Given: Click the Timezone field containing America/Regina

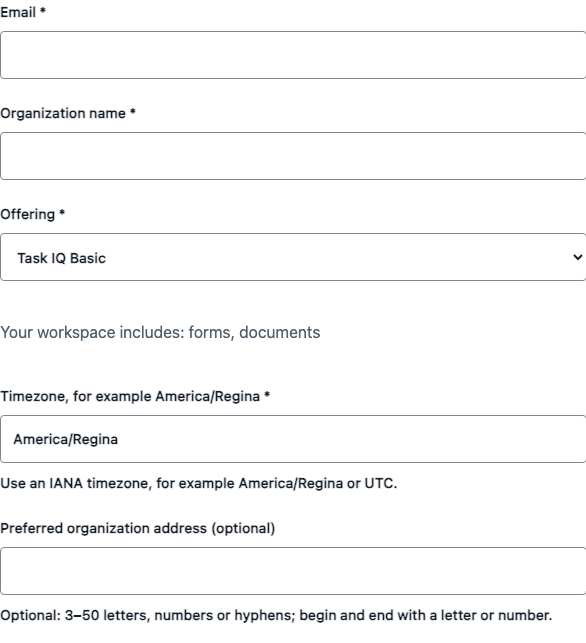Looking at the screenshot, I should pyautogui.click(x=293, y=439).
